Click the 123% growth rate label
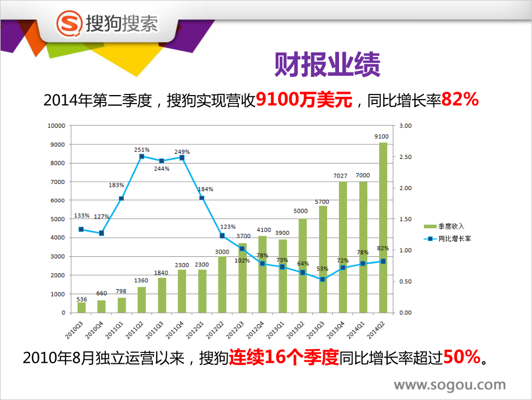The width and height of the screenshot is (532, 400). coord(228,227)
